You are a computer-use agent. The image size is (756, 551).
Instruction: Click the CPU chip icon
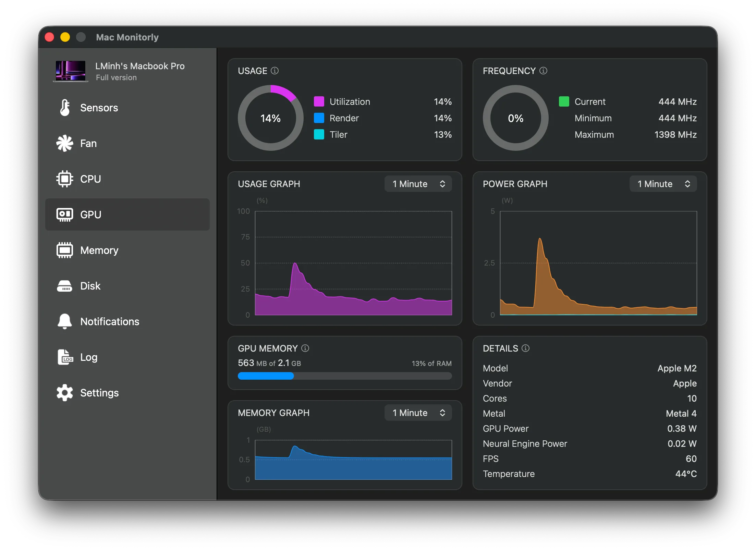[x=65, y=179]
